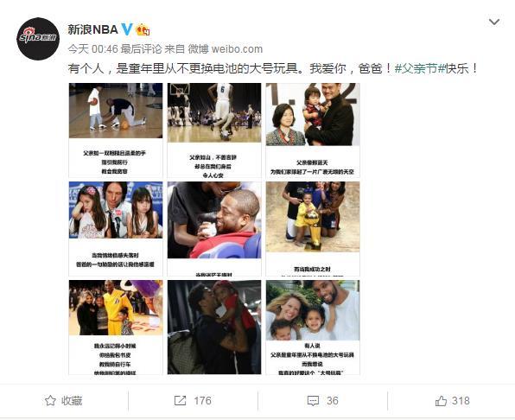Open the 微博 weibo.com source link
The height and width of the screenshot is (420, 515).
pos(226,49)
